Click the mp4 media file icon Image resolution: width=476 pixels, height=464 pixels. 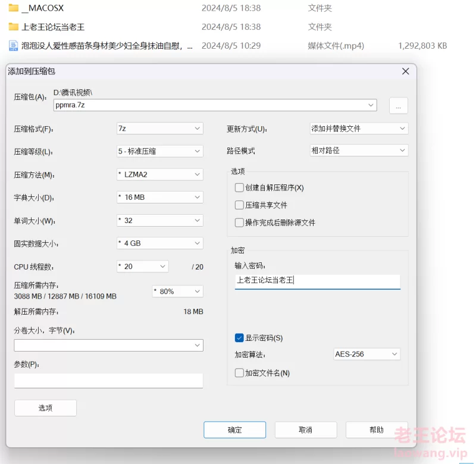click(x=13, y=46)
